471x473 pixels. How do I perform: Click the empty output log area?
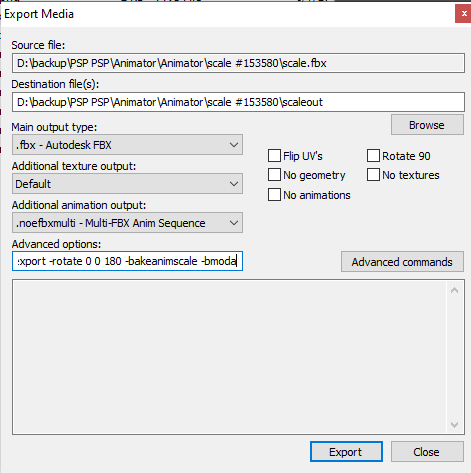230,357
